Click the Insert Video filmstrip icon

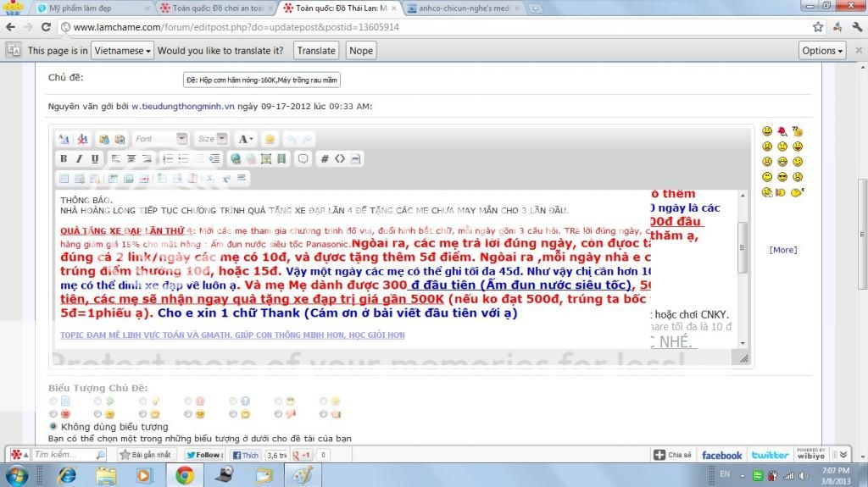click(x=281, y=159)
